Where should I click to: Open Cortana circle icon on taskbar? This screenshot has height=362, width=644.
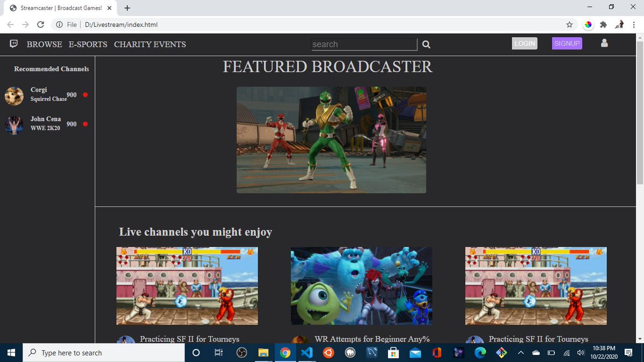pos(196,353)
